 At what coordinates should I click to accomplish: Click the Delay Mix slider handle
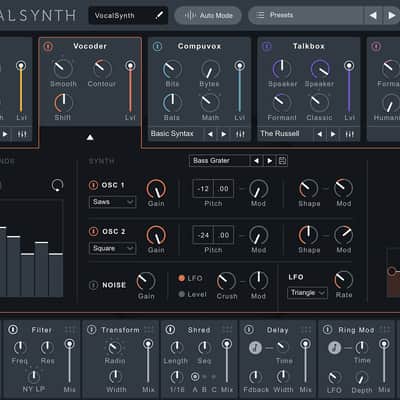point(305,344)
